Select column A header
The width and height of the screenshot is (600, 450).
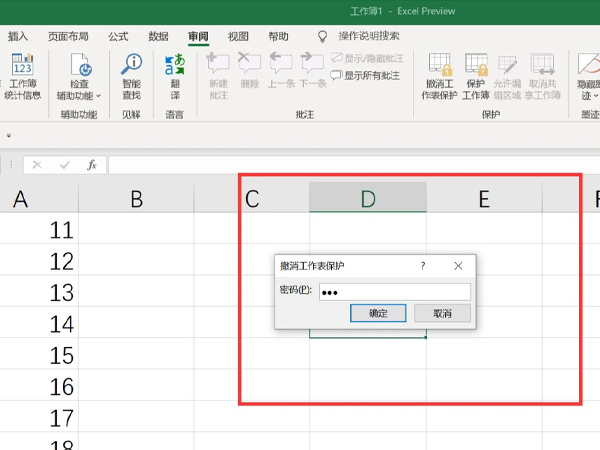click(39, 199)
